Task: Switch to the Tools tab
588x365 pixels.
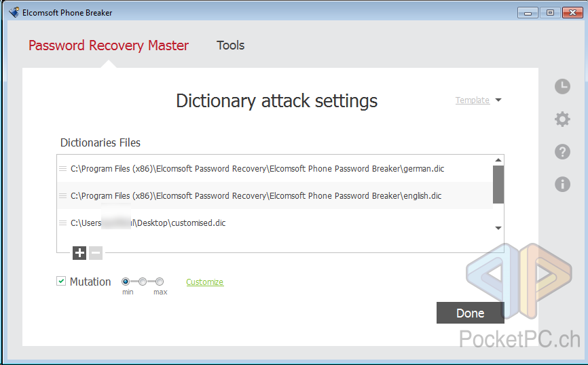Action: coord(230,45)
